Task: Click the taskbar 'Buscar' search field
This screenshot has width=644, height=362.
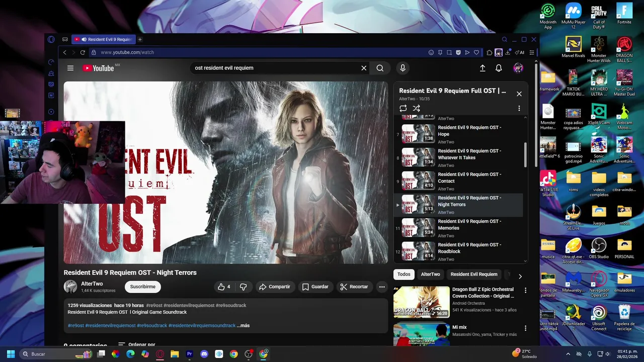Action: 56,354
